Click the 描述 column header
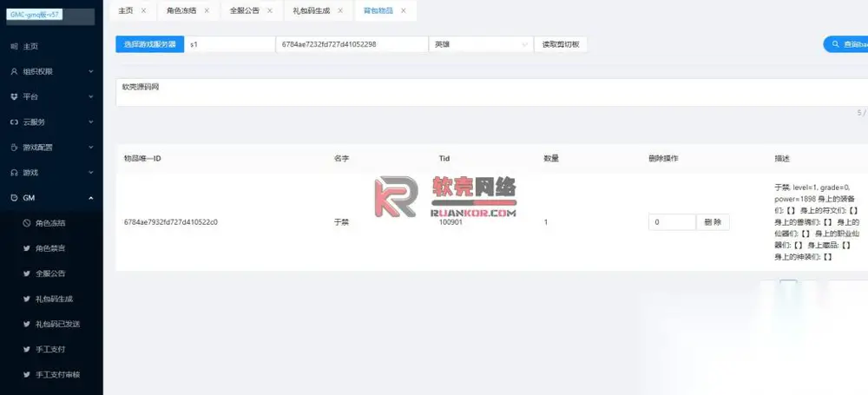The height and width of the screenshot is (395, 868). (x=782, y=159)
